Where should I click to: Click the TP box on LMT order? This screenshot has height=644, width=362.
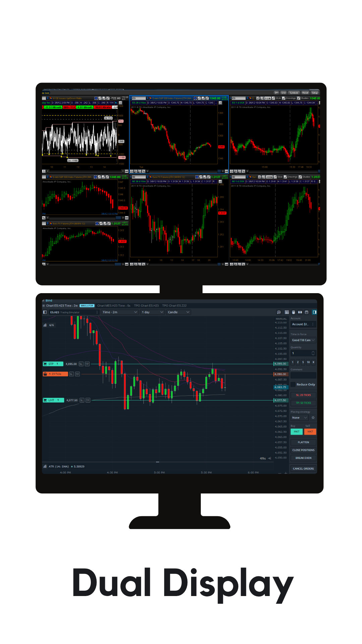click(x=88, y=400)
